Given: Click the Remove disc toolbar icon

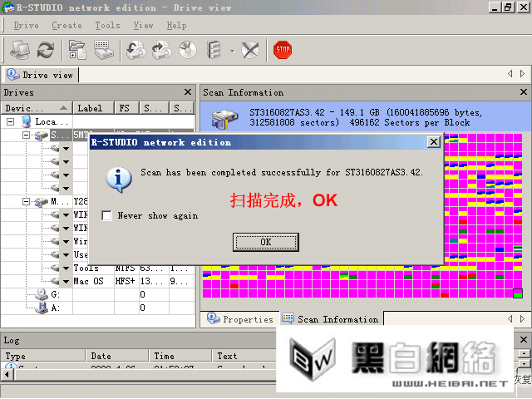Looking at the screenshot, I should (x=250, y=50).
